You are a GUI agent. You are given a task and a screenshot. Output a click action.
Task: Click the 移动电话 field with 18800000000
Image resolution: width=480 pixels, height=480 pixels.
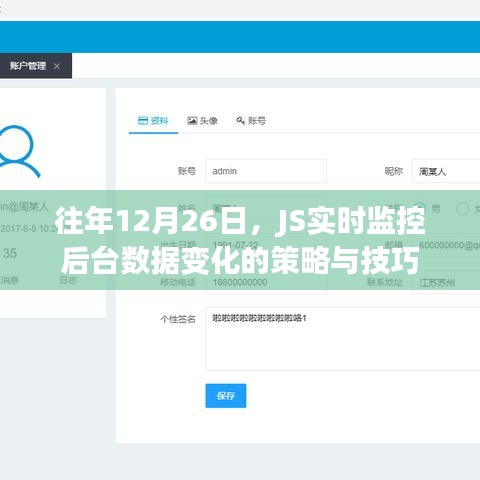[x=266, y=282]
